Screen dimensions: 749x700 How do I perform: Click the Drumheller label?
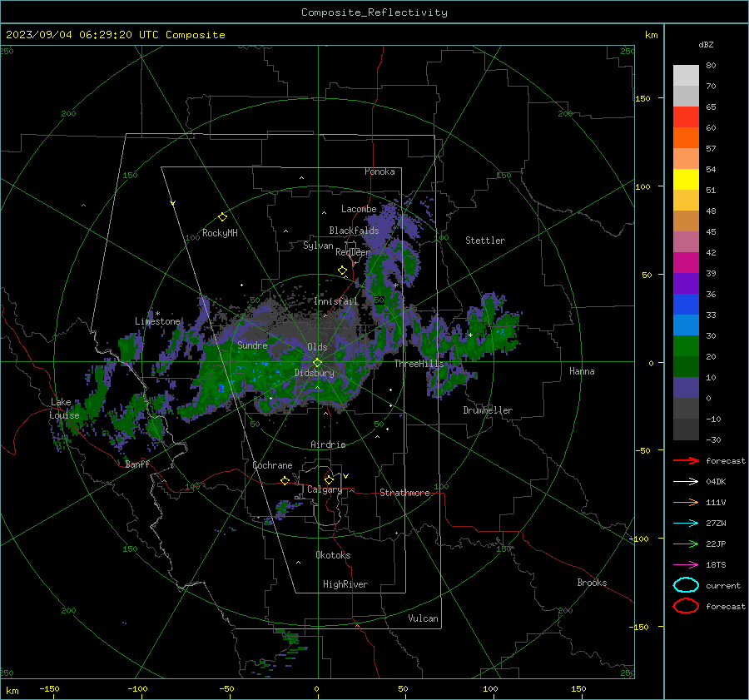pos(488,410)
